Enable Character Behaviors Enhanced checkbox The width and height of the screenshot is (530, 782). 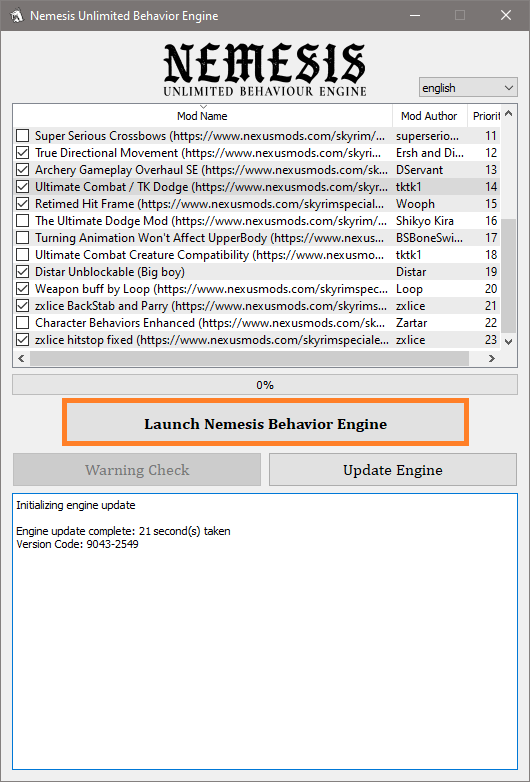pos(22,323)
